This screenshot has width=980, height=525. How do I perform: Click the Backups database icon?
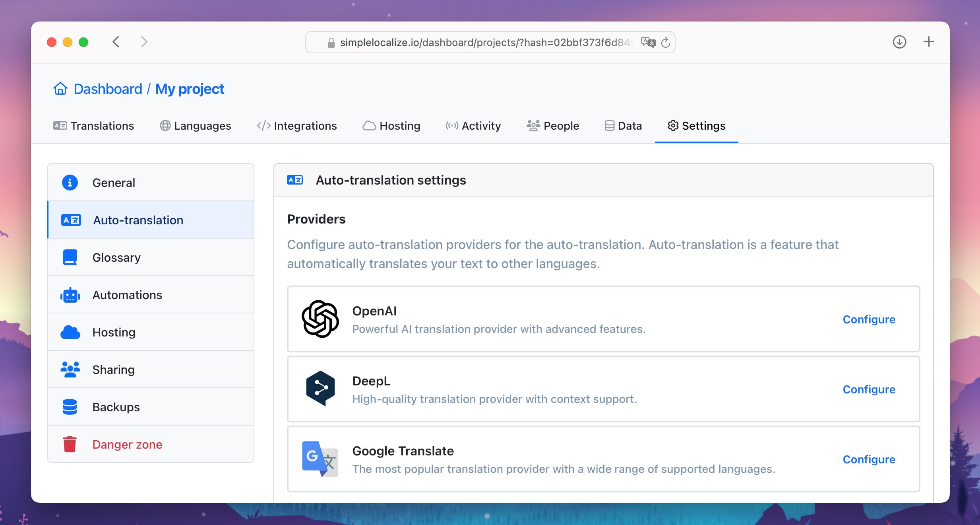(70, 407)
